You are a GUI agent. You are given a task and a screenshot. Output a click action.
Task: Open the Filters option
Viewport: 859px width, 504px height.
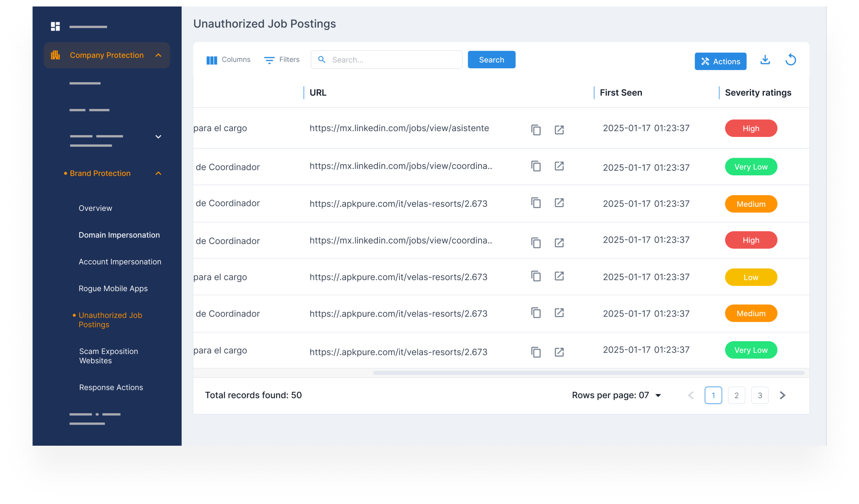coord(282,60)
